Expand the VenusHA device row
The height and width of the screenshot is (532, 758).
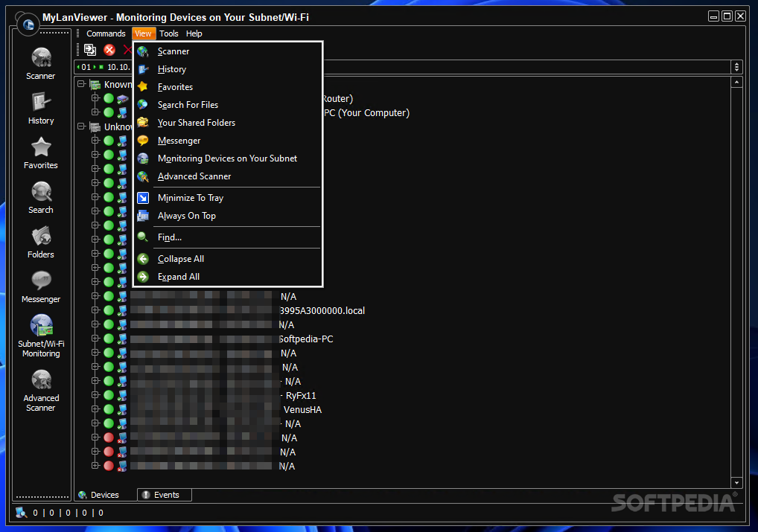point(95,409)
